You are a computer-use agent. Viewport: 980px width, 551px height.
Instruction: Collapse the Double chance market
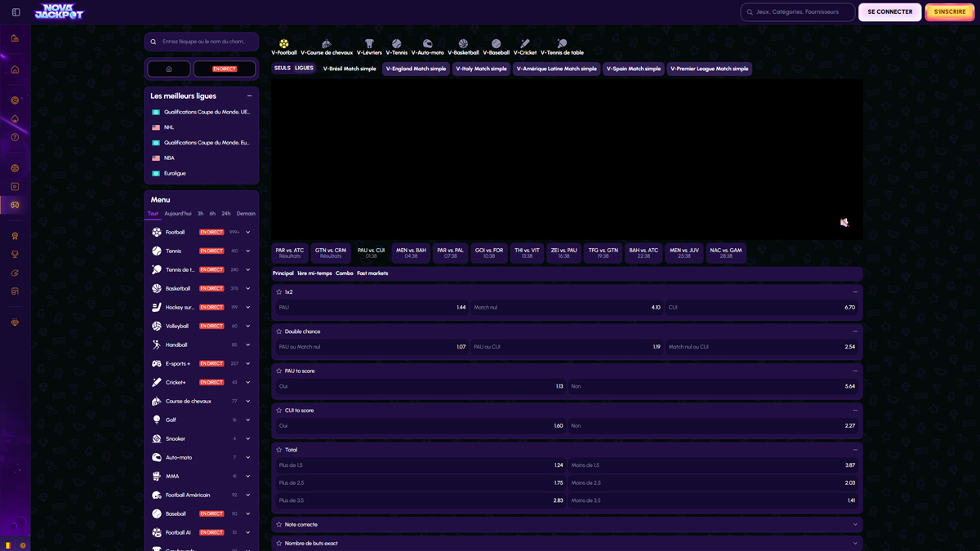tap(855, 331)
